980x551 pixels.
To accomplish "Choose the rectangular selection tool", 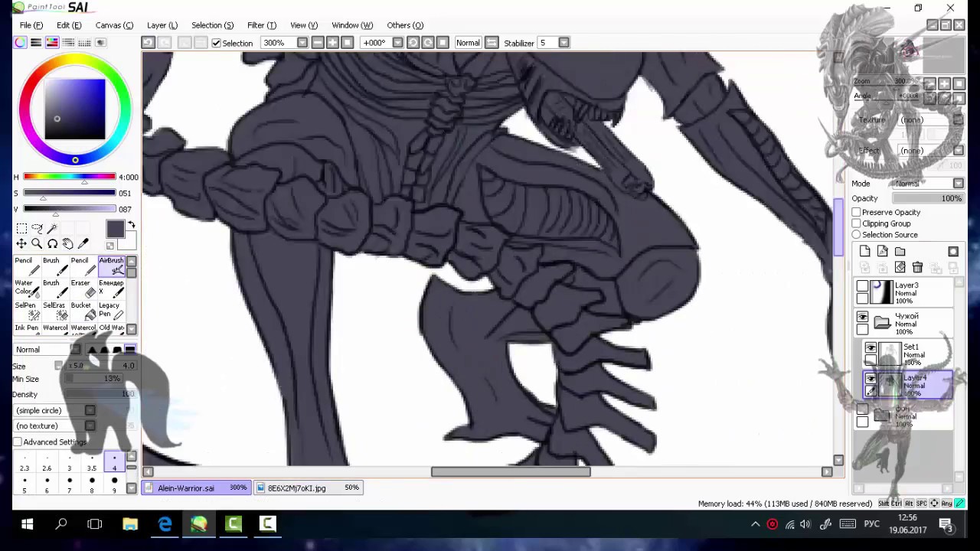I will (21, 228).
